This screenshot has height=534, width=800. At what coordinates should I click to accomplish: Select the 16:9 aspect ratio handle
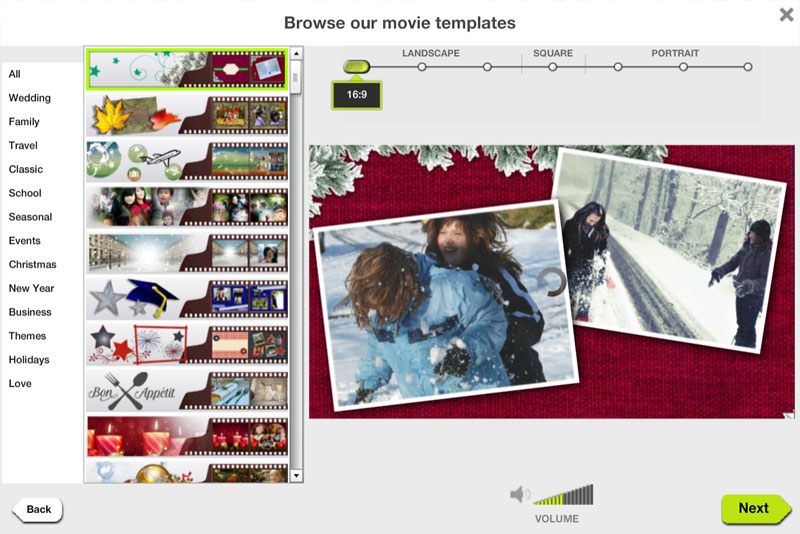[356, 67]
